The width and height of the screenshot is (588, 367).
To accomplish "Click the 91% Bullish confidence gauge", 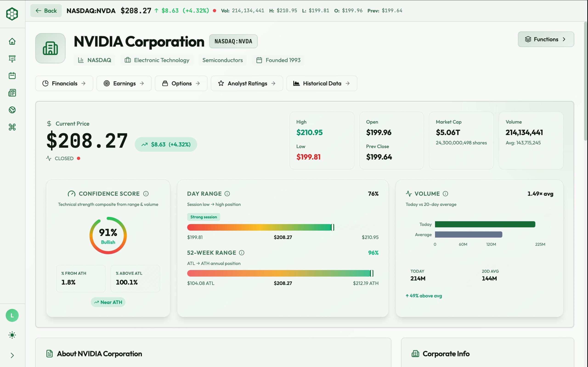I will 108,236.
